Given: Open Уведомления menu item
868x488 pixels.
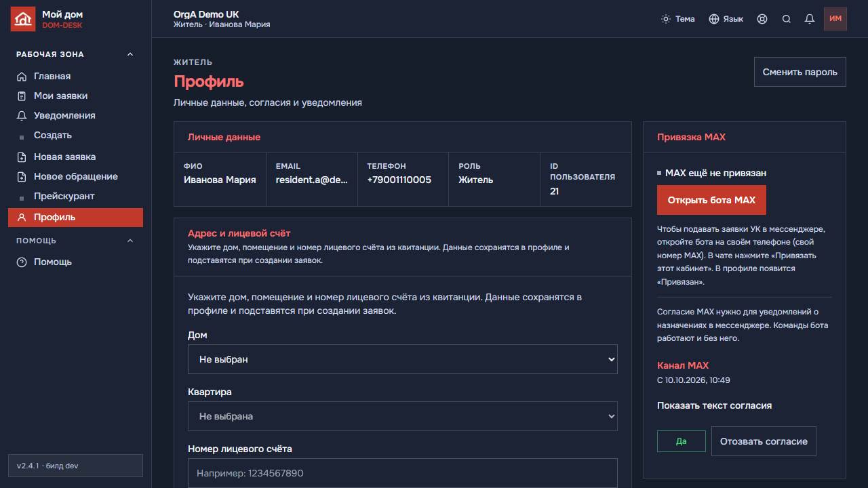Looking at the screenshot, I should click(x=75, y=116).
